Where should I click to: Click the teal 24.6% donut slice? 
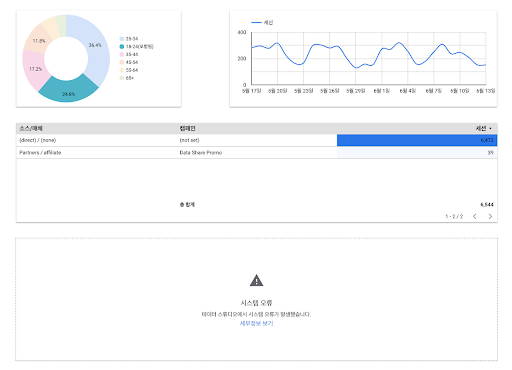click(x=69, y=90)
